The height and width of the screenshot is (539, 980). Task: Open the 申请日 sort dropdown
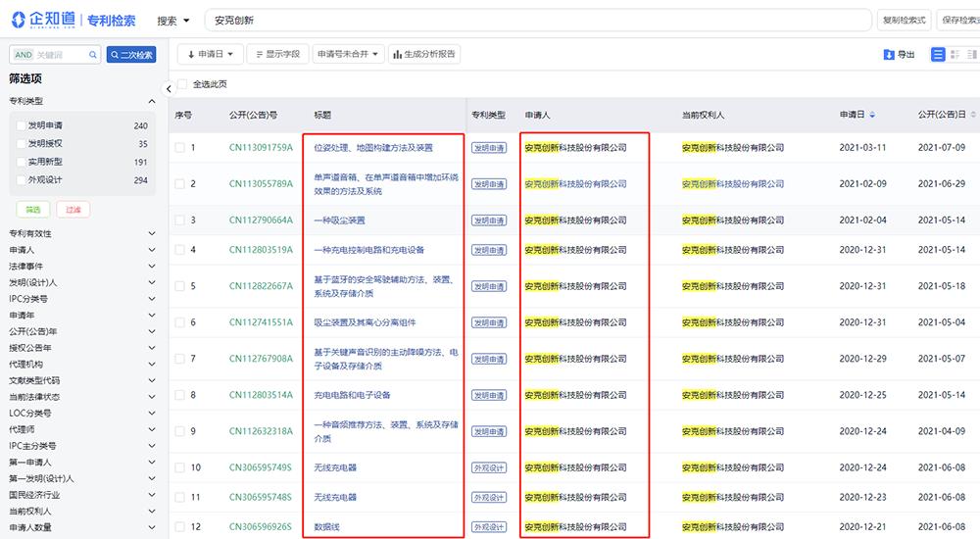[210, 55]
